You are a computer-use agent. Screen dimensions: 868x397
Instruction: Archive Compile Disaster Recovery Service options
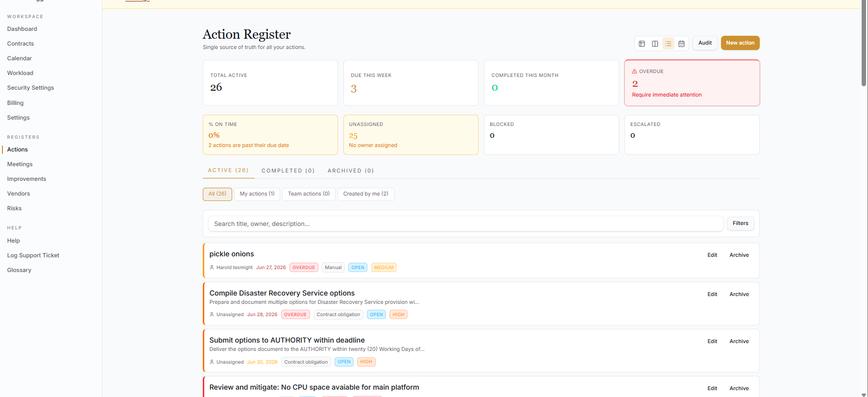point(739,295)
